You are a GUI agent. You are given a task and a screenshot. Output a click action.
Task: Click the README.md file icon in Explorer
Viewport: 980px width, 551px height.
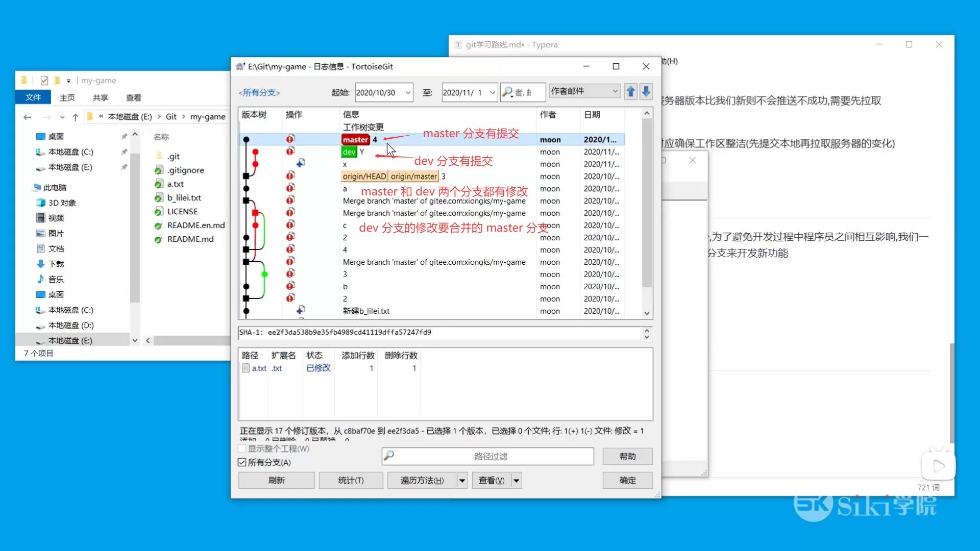[159, 239]
